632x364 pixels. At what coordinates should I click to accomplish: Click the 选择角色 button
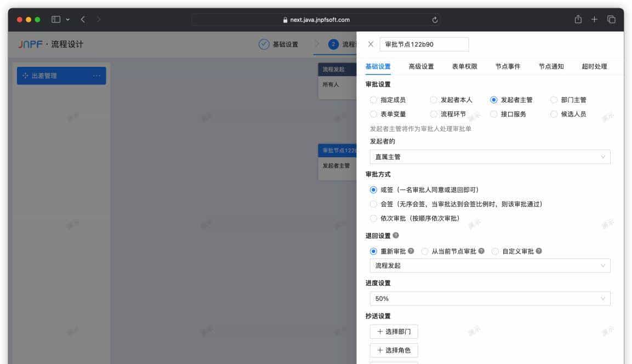[393, 350]
